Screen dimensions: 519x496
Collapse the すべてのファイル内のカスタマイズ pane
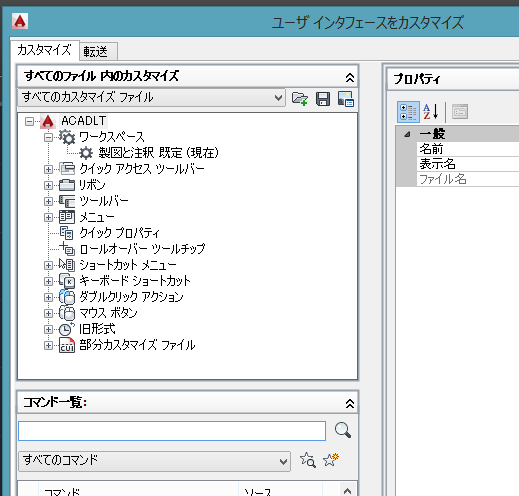[x=349, y=78]
